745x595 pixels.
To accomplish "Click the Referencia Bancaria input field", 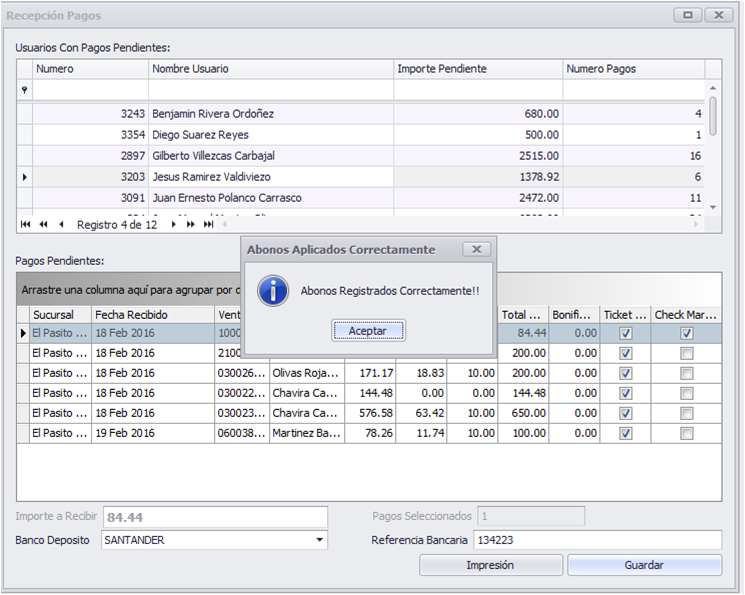I will (x=598, y=540).
